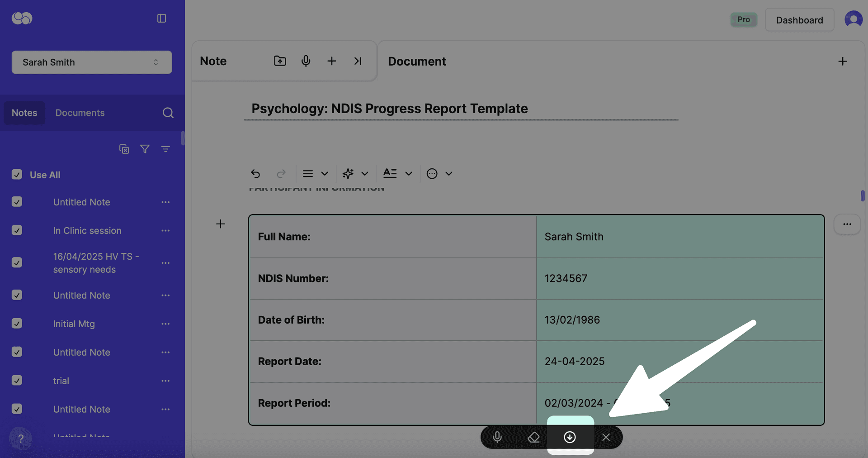
Task: Open the AI sparkles dropdown chevron
Action: 365,173
